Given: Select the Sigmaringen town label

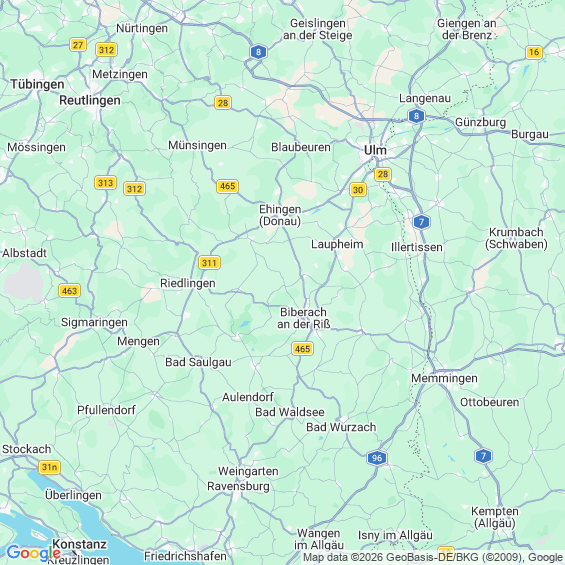Looking at the screenshot, I should [94, 322].
